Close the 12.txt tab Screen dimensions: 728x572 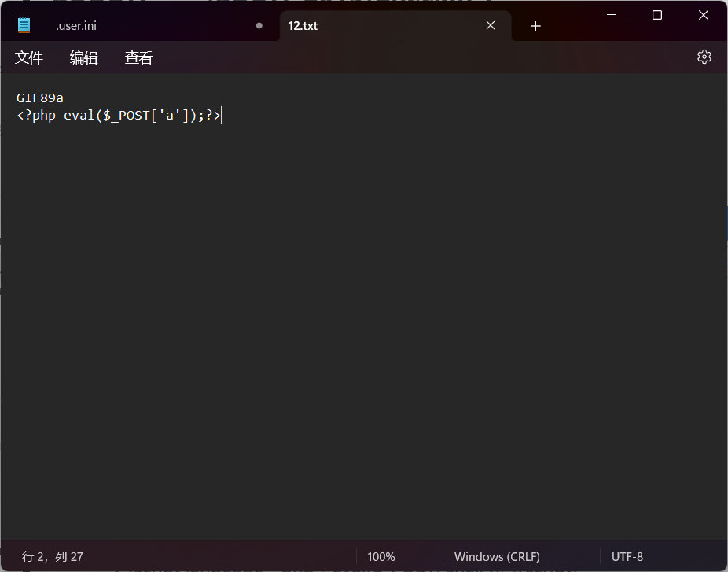coord(491,25)
